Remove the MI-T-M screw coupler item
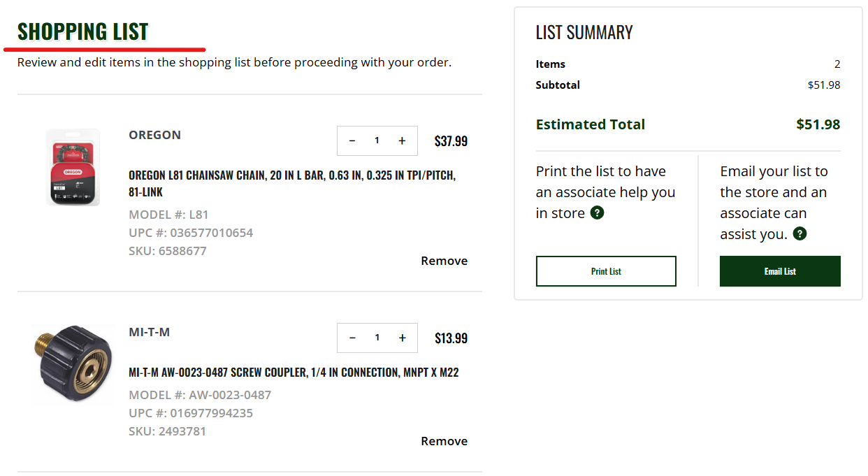This screenshot has height=476, width=868. pos(444,441)
